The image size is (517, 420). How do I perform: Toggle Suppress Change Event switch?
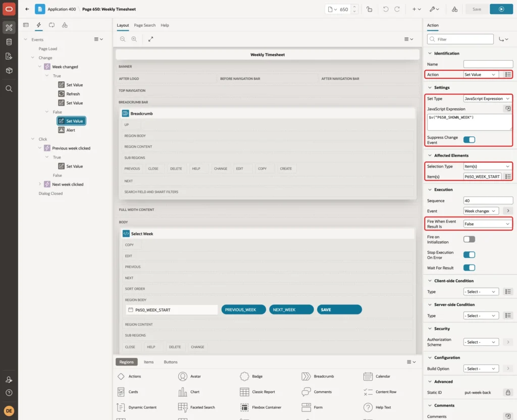(469, 140)
